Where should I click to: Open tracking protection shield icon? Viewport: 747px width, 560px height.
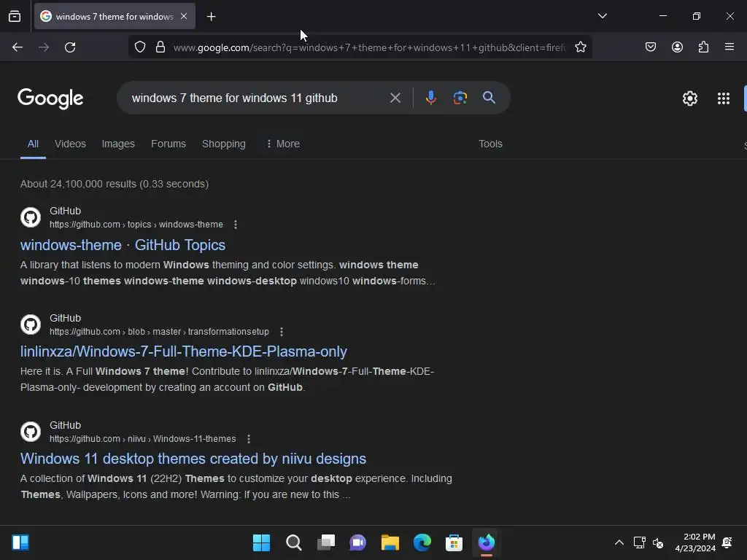click(139, 47)
